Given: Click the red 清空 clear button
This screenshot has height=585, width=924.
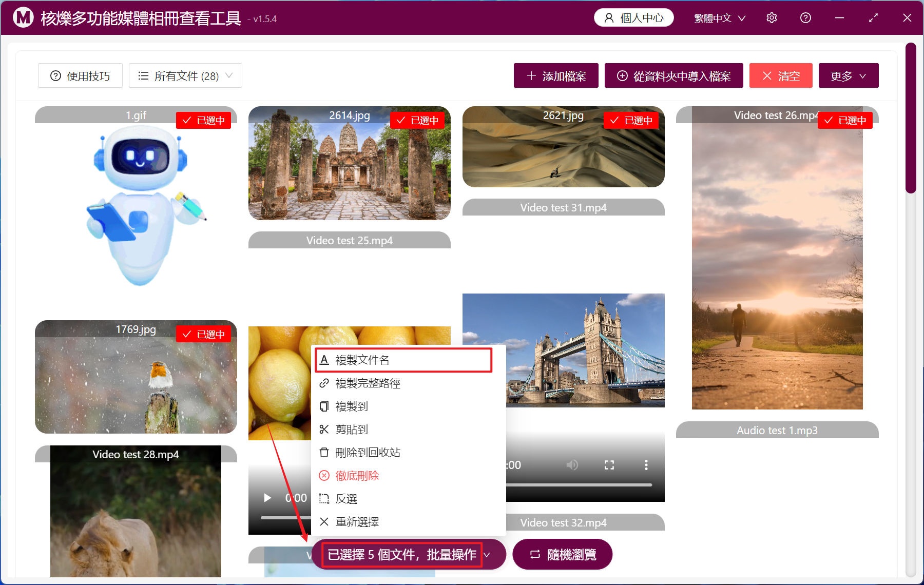Looking at the screenshot, I should coord(781,76).
